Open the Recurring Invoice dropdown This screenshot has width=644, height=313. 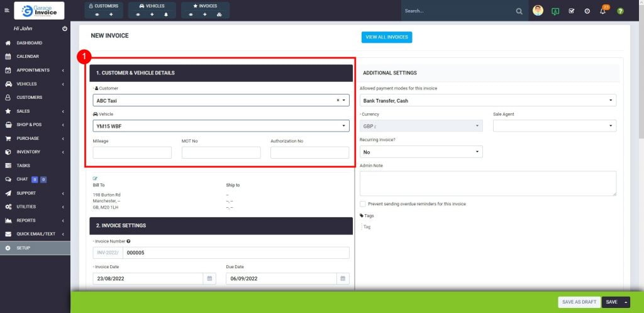point(421,152)
